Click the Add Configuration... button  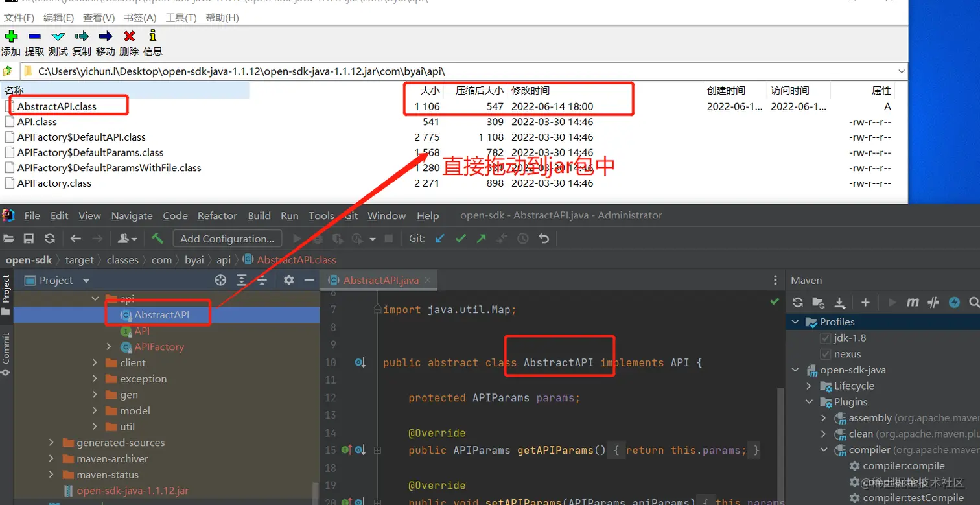(x=227, y=239)
